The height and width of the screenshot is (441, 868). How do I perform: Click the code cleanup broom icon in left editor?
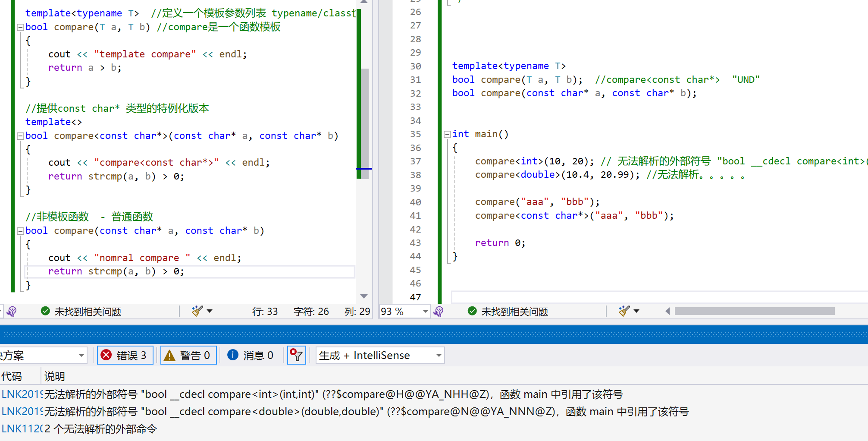[x=197, y=311]
